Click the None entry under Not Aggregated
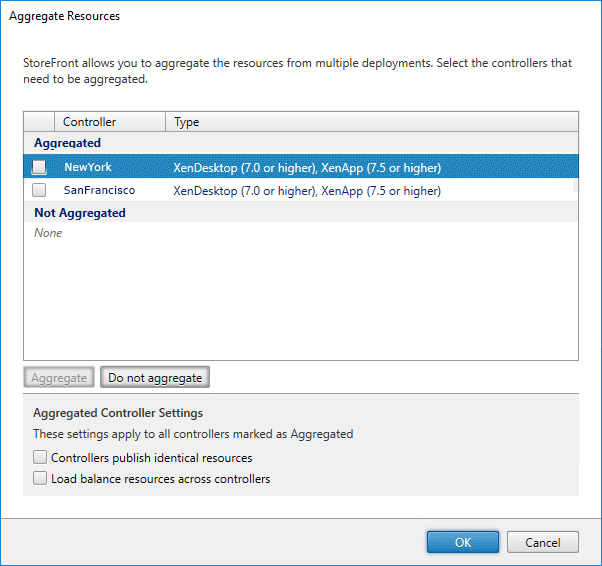Viewport: 602px width, 566px height. tap(48, 233)
